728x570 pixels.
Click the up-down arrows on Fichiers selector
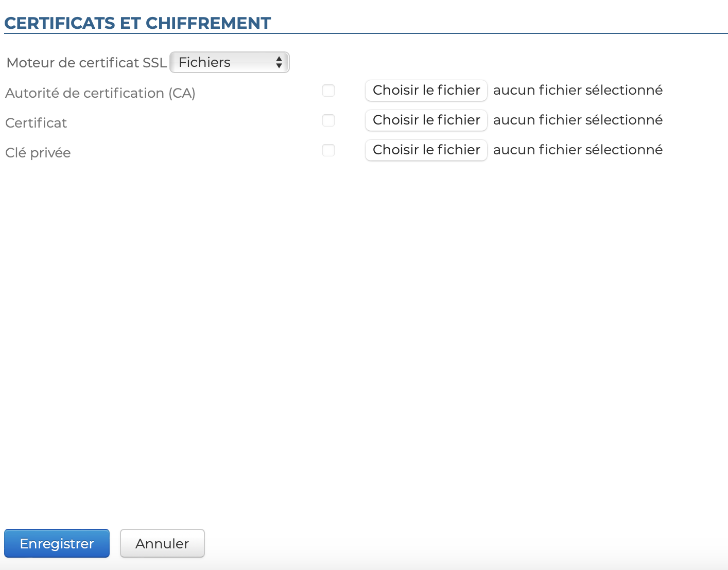279,62
